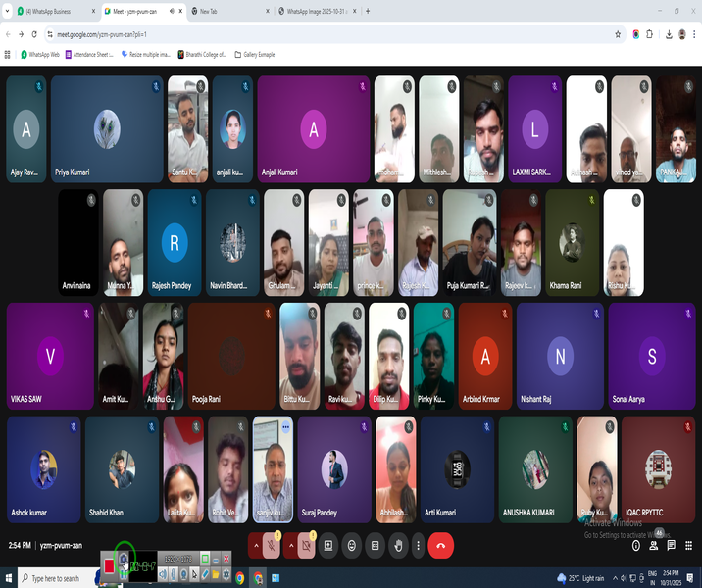Switch to the WhatsApp Business tab
This screenshot has height=588, width=702.
point(49,11)
